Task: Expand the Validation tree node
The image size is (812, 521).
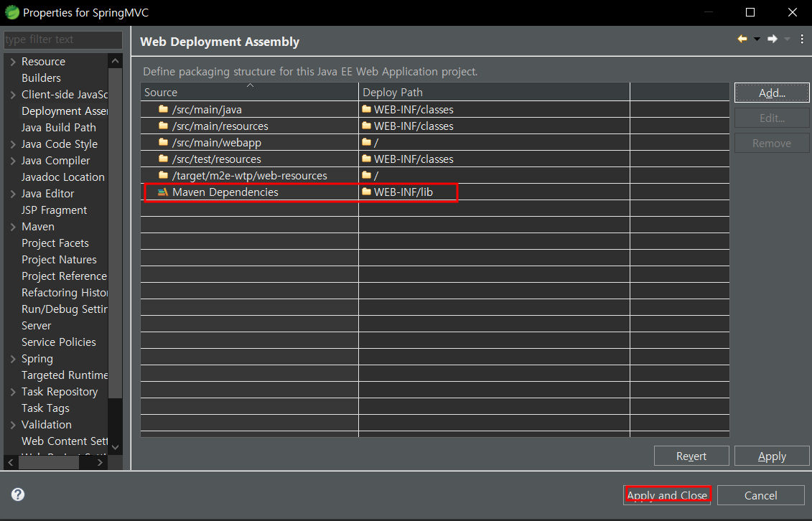Action: point(13,425)
